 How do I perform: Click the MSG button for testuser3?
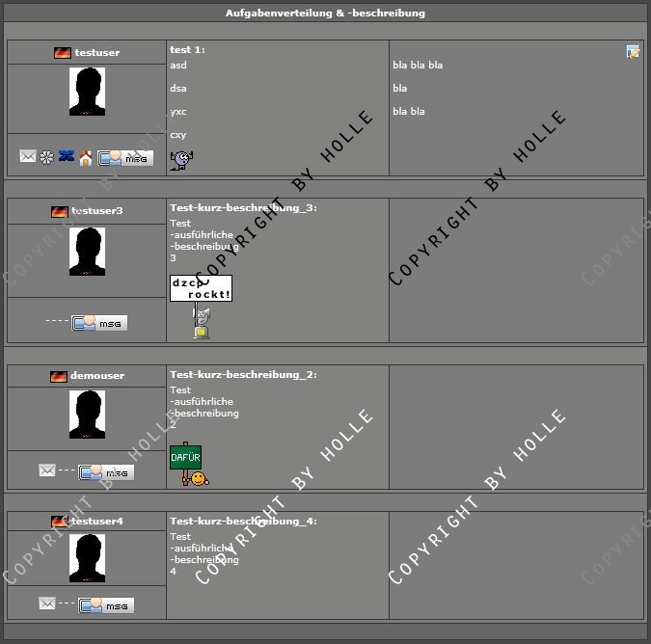pos(99,323)
